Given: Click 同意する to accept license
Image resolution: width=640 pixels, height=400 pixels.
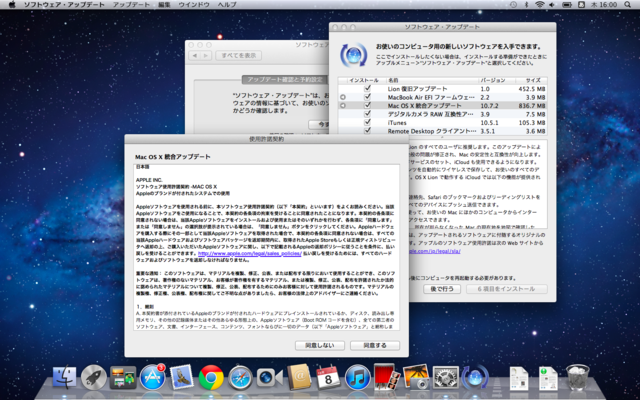Looking at the screenshot, I should (x=375, y=345).
